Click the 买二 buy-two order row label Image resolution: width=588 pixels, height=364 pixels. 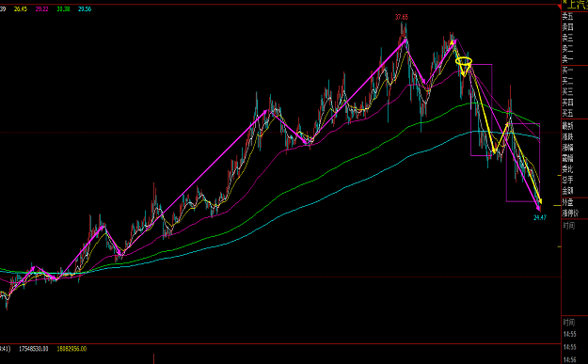pos(567,81)
